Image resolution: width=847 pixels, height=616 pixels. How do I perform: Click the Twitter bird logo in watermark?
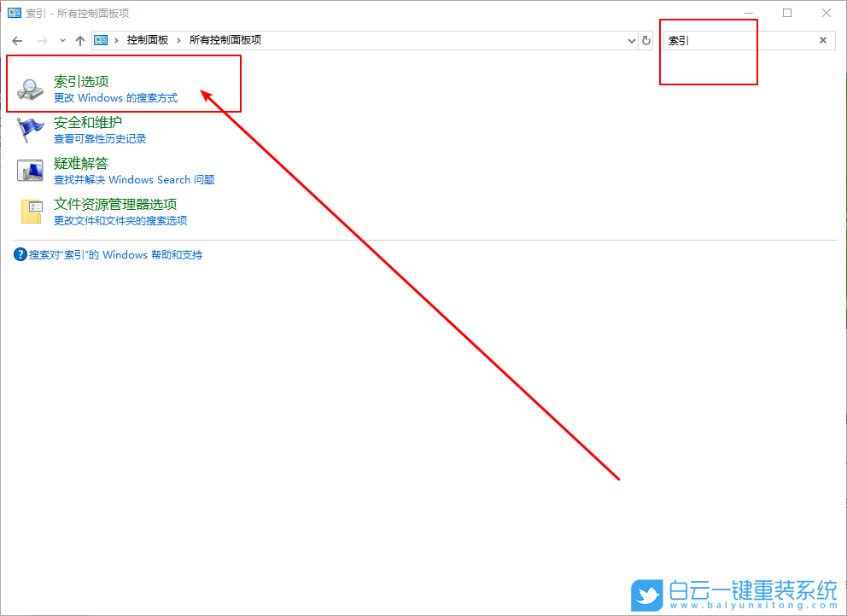click(646, 595)
